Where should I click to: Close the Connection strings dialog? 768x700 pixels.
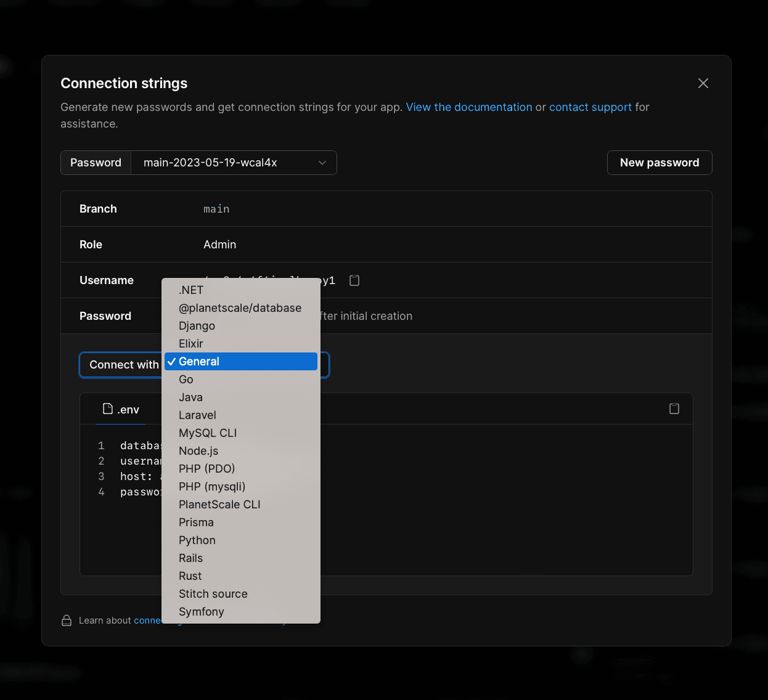click(x=703, y=83)
